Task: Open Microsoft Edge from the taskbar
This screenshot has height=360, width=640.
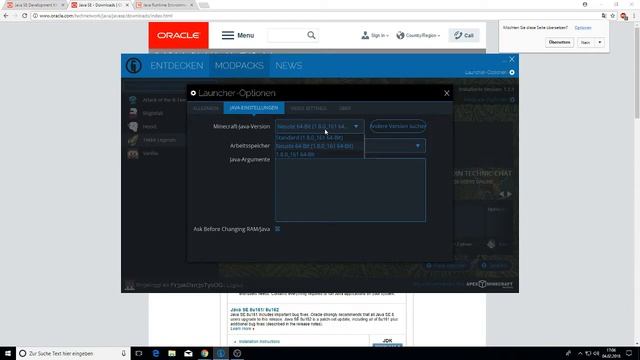Action: (x=156, y=353)
